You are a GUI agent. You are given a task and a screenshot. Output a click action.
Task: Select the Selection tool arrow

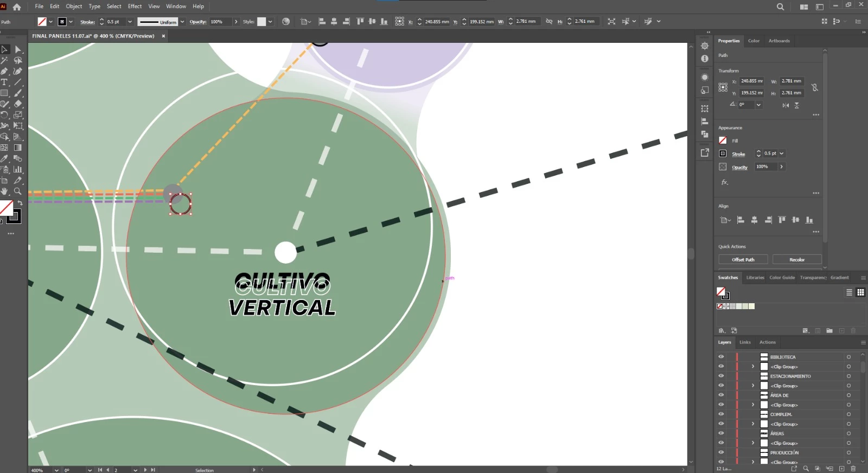(x=4, y=49)
